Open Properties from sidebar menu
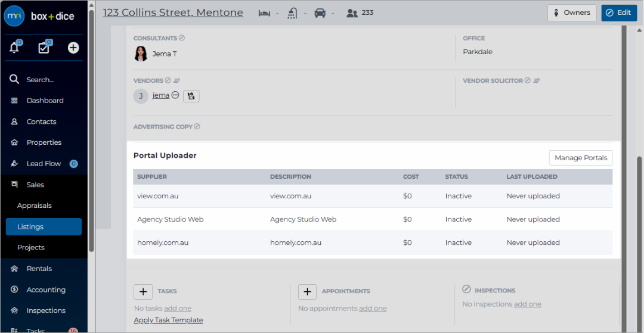This screenshot has width=644, height=333. [x=44, y=143]
